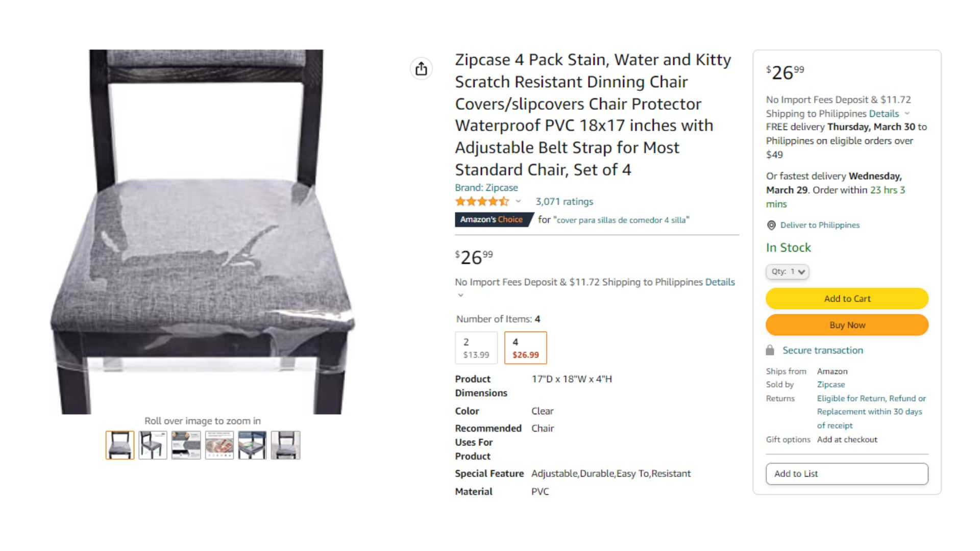980x551 pixels.
Task: Click the Add to List button
Action: click(847, 474)
